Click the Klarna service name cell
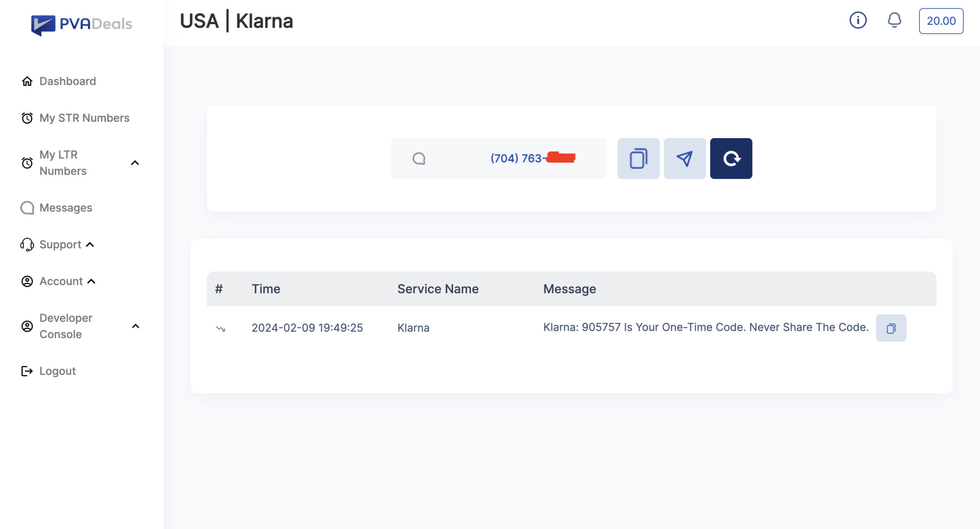The height and width of the screenshot is (529, 980). point(413,328)
